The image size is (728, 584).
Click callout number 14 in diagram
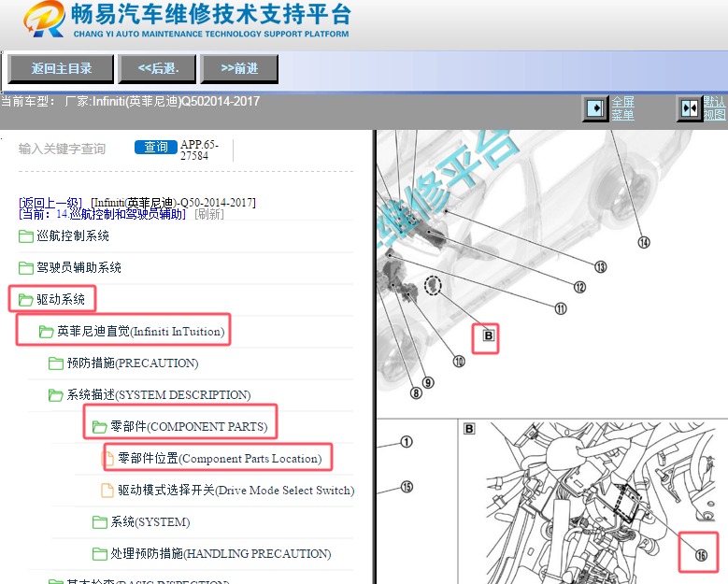coord(644,242)
